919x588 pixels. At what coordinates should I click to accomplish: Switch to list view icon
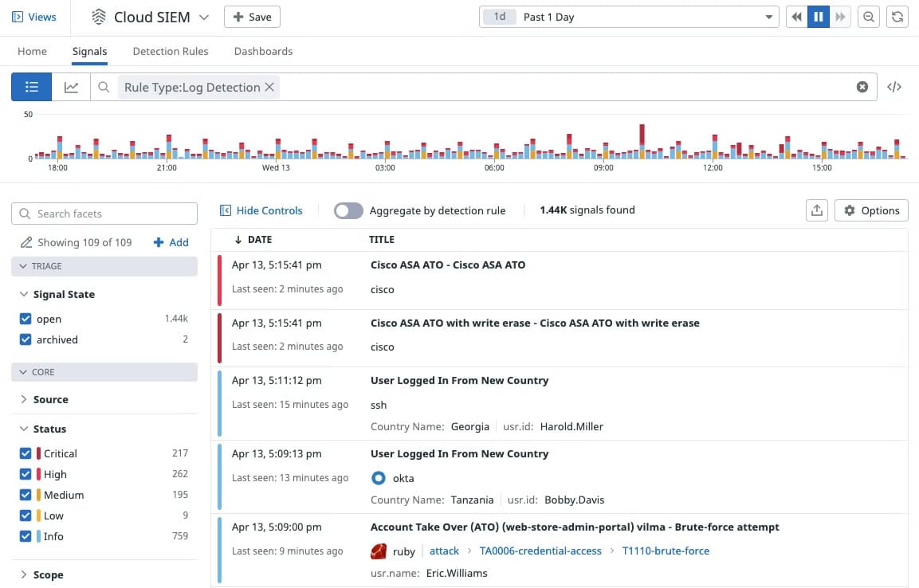32,87
